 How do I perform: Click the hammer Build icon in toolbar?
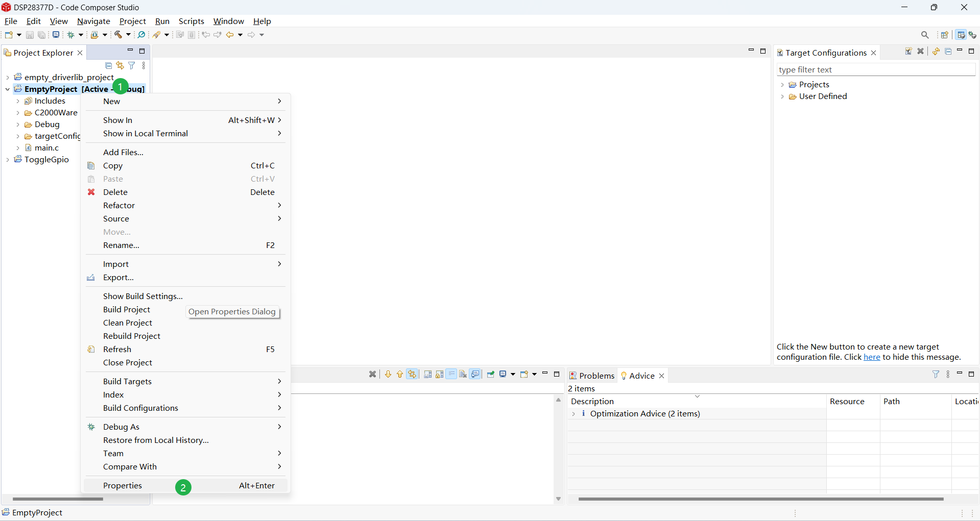[x=118, y=35]
